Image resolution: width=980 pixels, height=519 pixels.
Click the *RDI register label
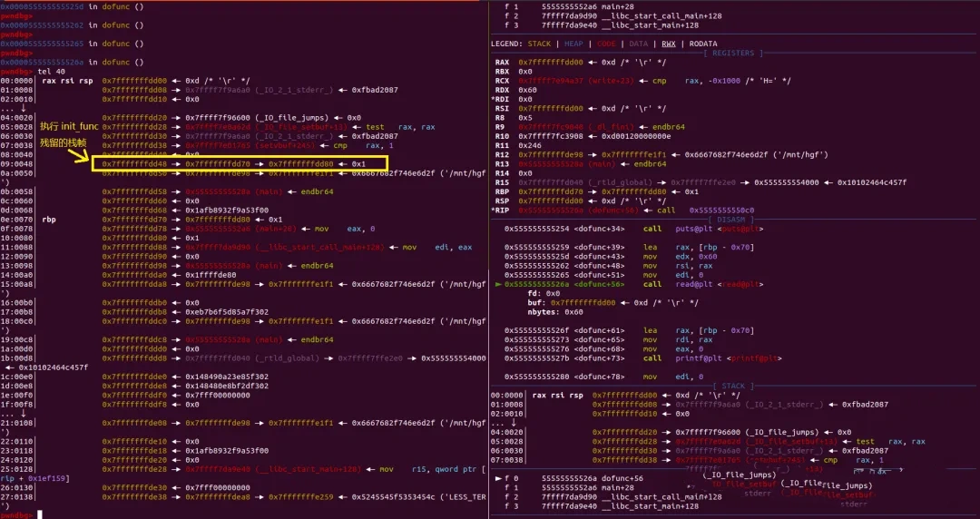click(x=500, y=100)
